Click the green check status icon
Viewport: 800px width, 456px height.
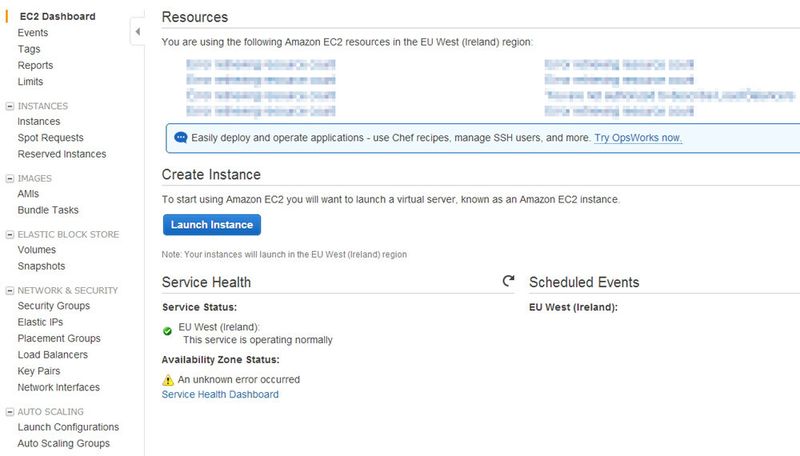click(x=167, y=331)
